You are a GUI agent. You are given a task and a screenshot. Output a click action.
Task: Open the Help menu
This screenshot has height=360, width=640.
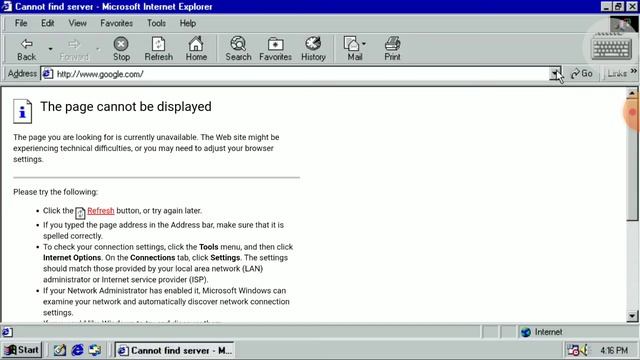coord(187,23)
